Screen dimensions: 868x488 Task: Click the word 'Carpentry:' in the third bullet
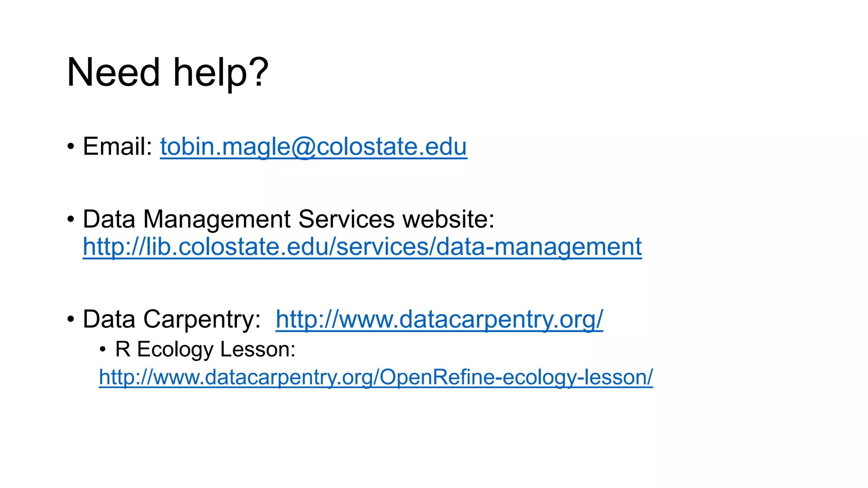coord(202,319)
